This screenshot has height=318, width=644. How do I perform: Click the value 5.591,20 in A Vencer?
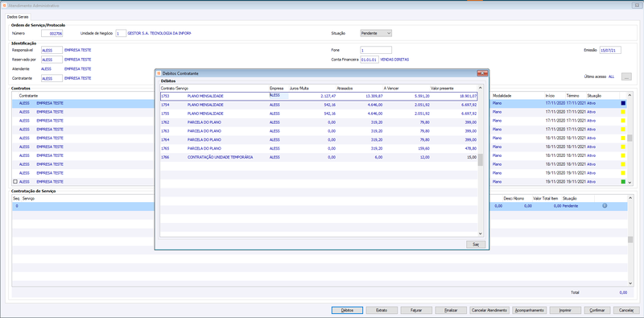(422, 96)
